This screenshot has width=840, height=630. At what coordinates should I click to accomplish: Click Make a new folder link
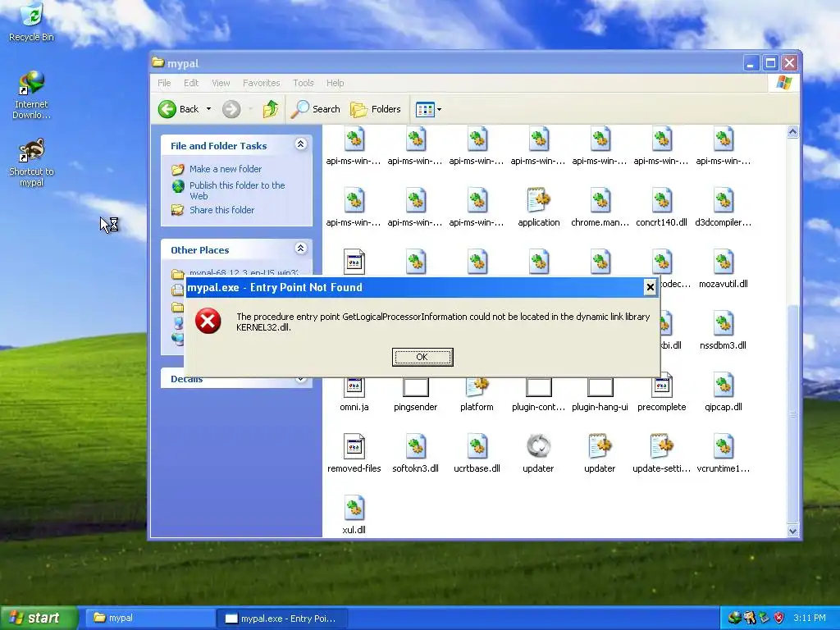coord(226,169)
